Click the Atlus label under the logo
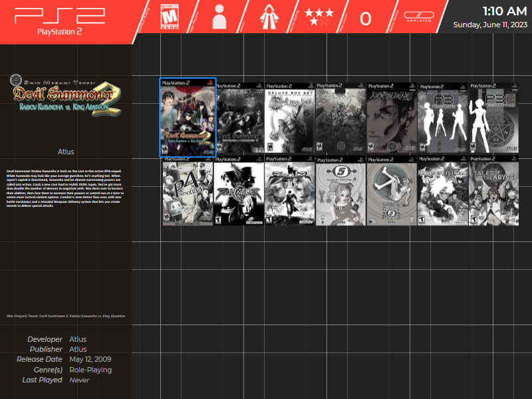532x399 pixels. [66, 152]
